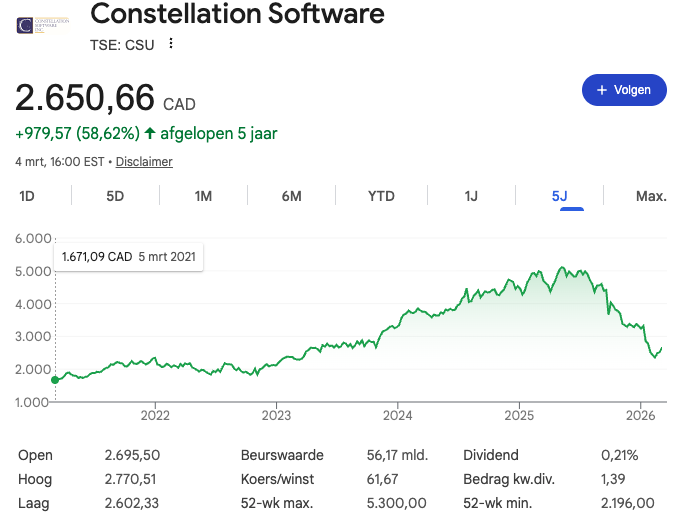The image size is (687, 527).
Task: Open the Disclaimer link
Action: 144,161
